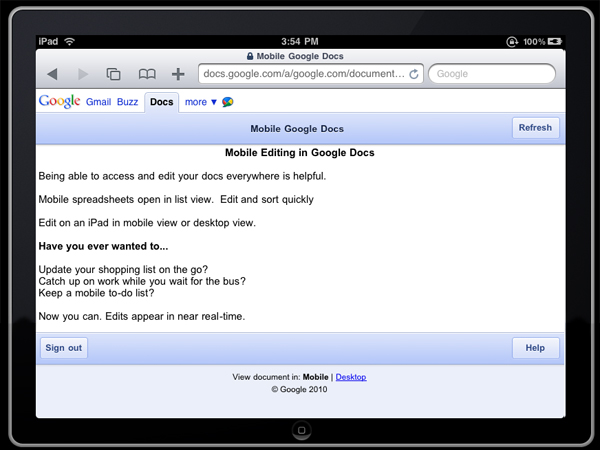The height and width of the screenshot is (450, 600).
Task: Click the Help button
Action: click(535, 348)
